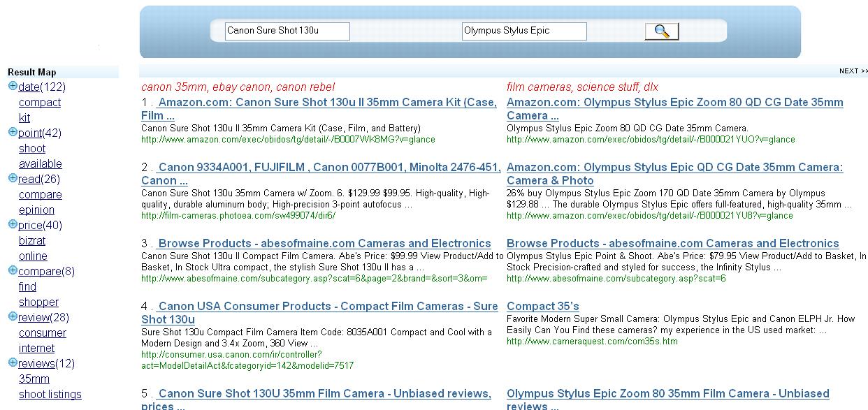Expand the review category plus icon
Viewport: 868px width, 410px height.
pyautogui.click(x=13, y=317)
